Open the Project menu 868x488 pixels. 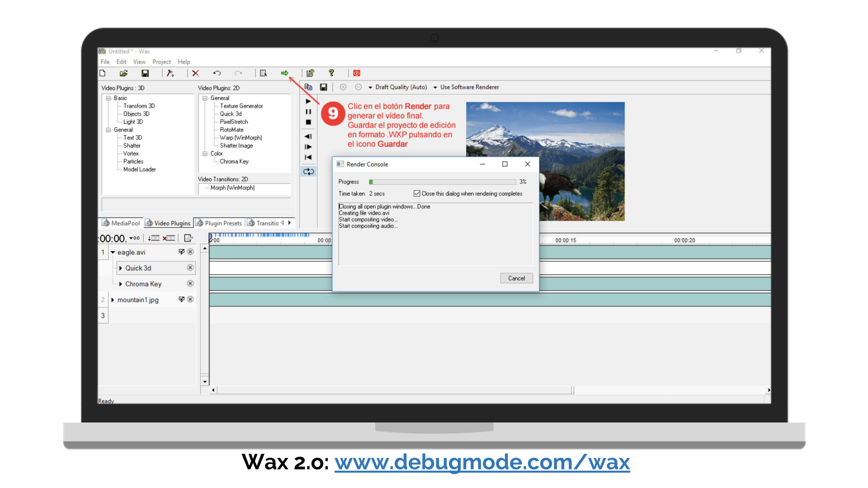point(161,62)
